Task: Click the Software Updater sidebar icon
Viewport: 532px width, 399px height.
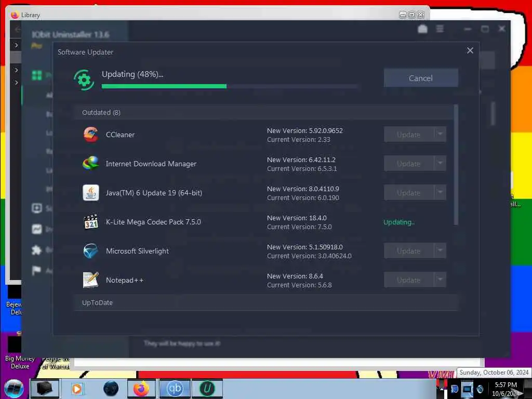Action: click(37, 208)
